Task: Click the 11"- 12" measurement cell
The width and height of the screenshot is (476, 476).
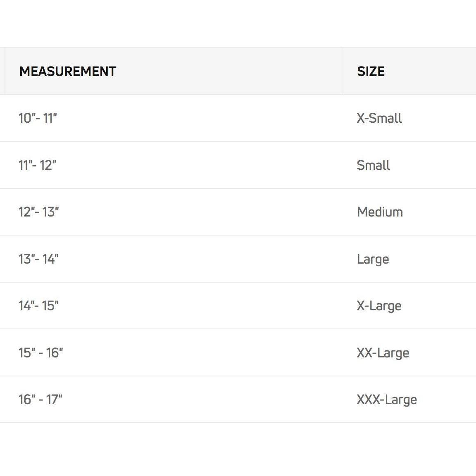Action: pyautogui.click(x=37, y=165)
